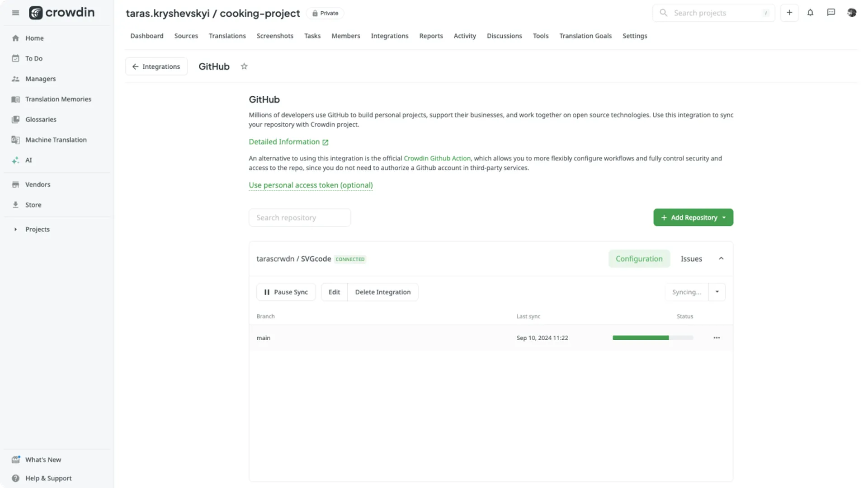The height and width of the screenshot is (488, 868).
Task: Open Machine Translation section
Action: pyautogui.click(x=57, y=140)
